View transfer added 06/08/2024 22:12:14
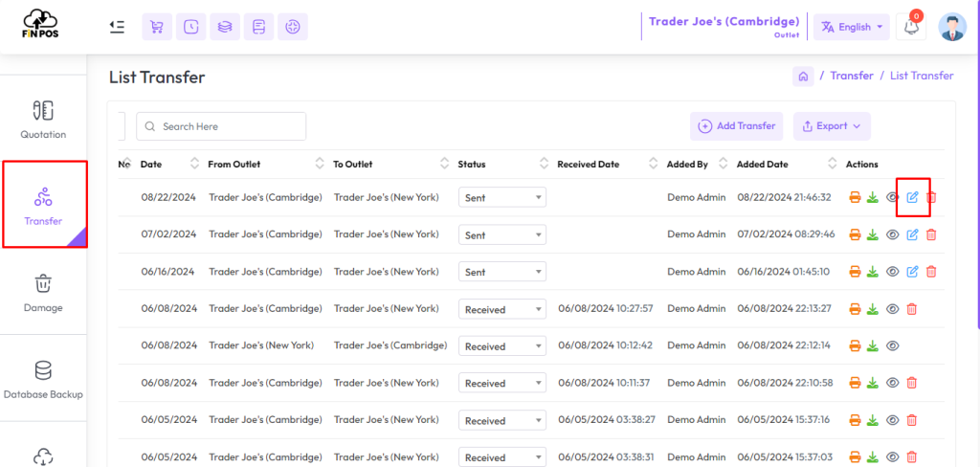Viewport: 980px width, 467px height. pyautogui.click(x=893, y=345)
